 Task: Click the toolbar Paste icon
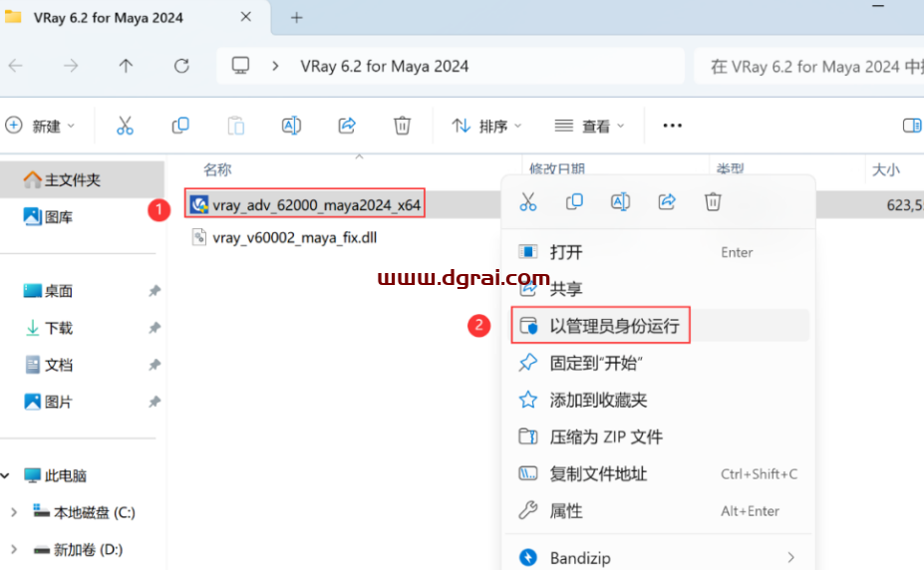(235, 126)
